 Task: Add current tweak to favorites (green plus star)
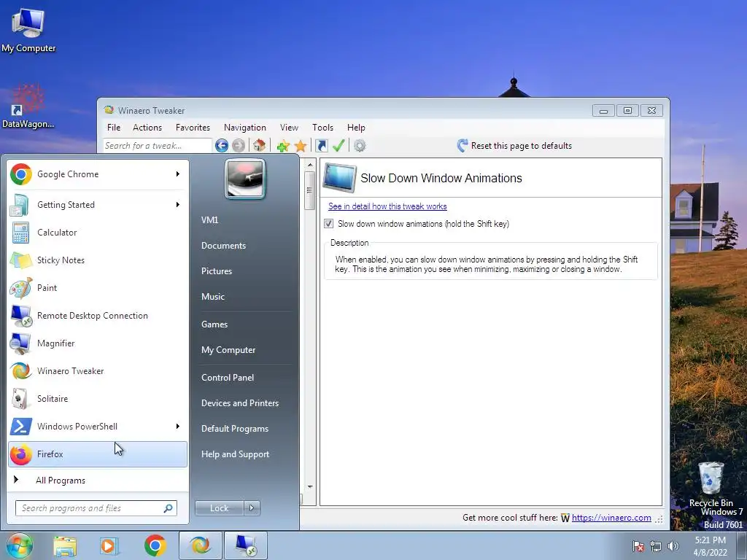click(283, 146)
